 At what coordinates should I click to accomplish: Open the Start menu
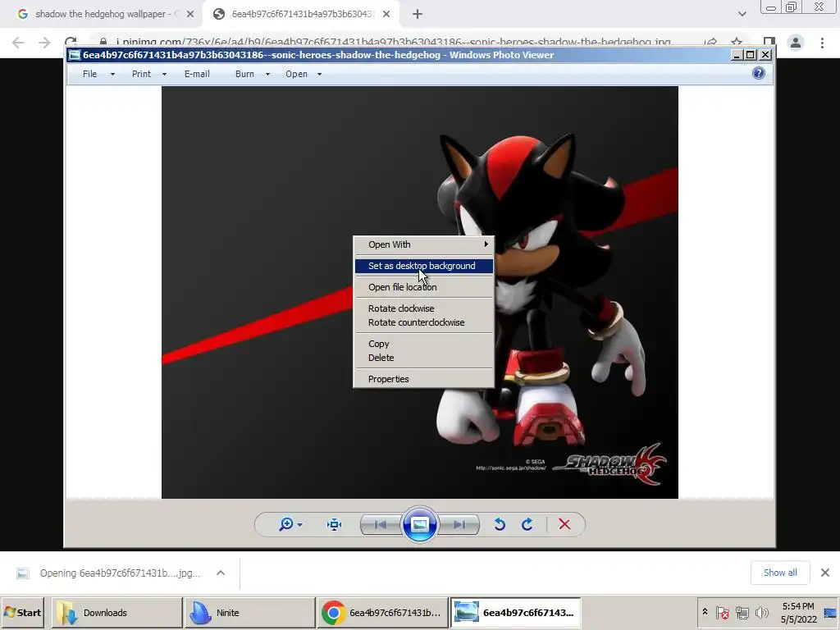tap(23, 612)
